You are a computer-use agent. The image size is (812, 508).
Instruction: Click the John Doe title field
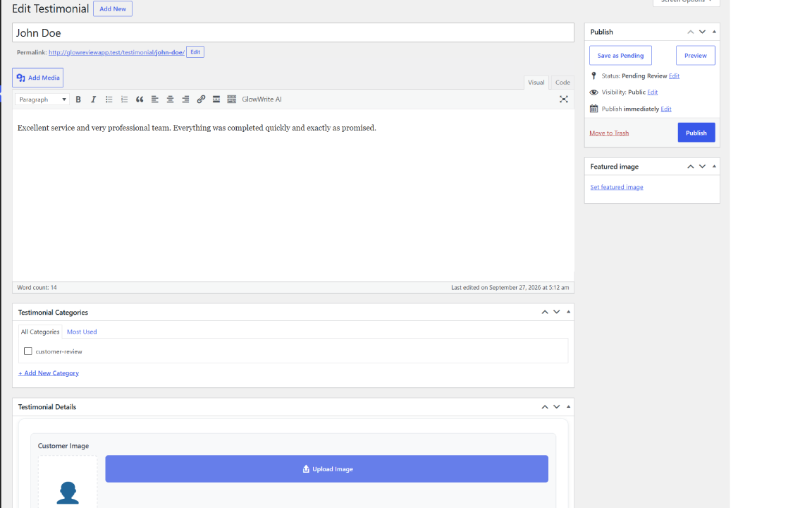pyautogui.click(x=293, y=32)
